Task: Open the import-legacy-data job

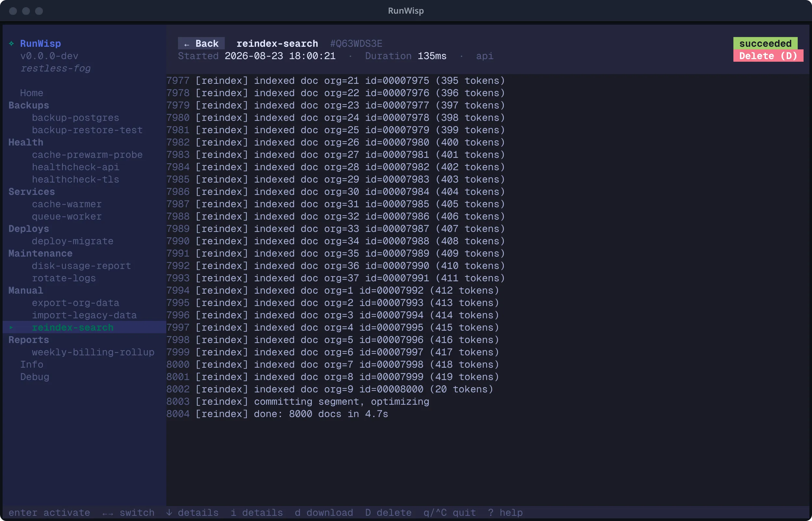Action: [x=84, y=315]
